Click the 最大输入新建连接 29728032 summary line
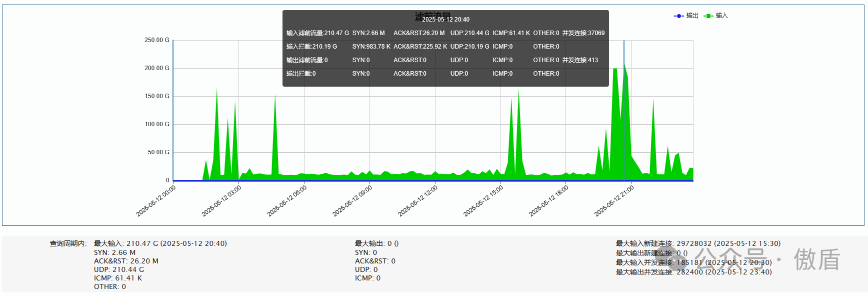The height and width of the screenshot is (294, 868). pos(697,243)
